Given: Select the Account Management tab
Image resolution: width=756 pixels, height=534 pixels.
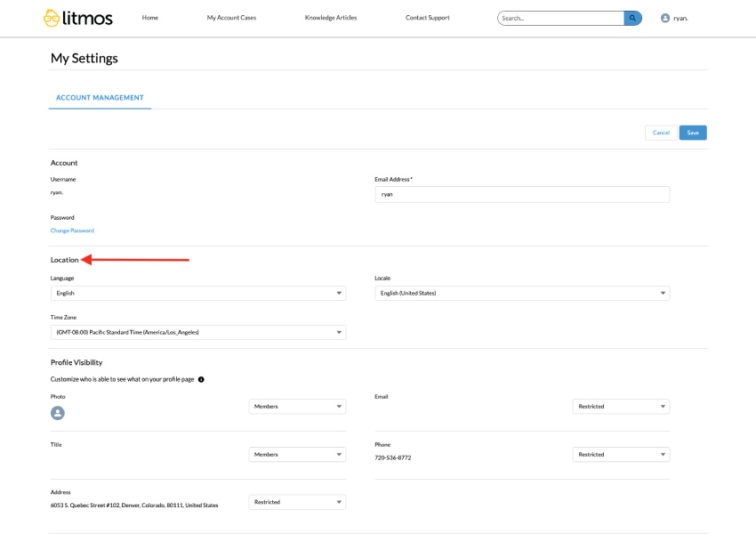Looking at the screenshot, I should click(x=100, y=98).
